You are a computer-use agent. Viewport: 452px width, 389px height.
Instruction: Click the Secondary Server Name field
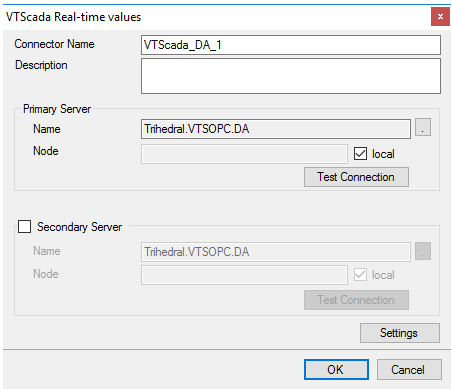[x=276, y=252]
